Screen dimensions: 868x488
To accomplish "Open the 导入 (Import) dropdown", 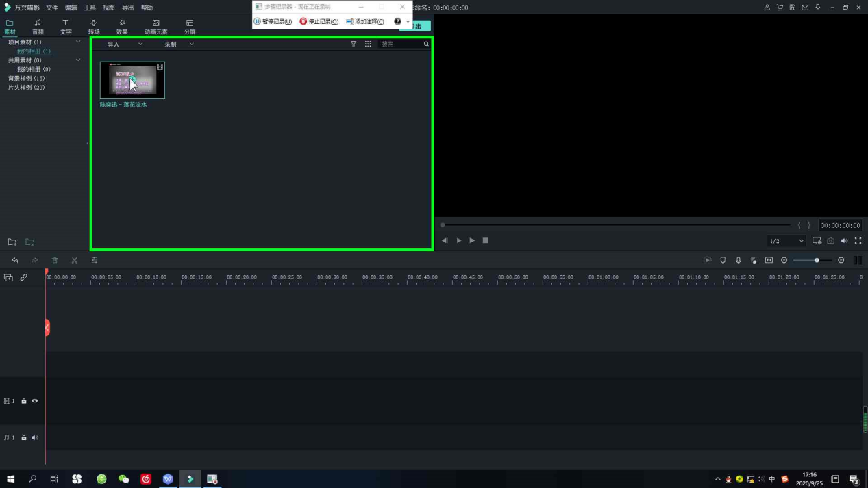I will (125, 44).
